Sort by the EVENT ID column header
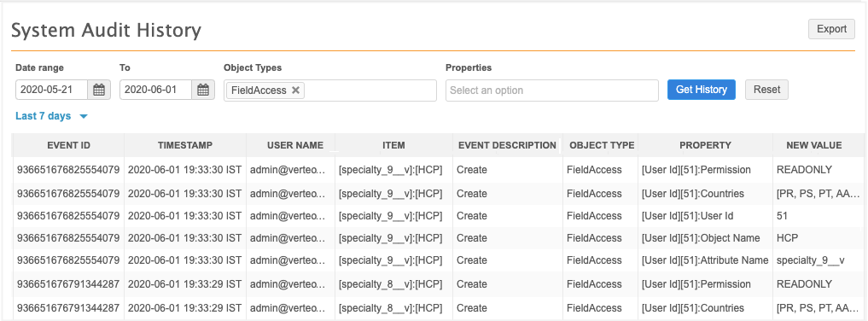Image resolution: width=868 pixels, height=321 pixels. click(x=68, y=145)
